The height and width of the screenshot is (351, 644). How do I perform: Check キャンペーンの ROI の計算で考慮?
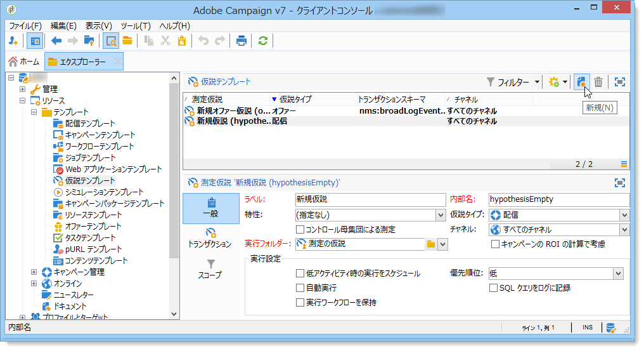495,244
